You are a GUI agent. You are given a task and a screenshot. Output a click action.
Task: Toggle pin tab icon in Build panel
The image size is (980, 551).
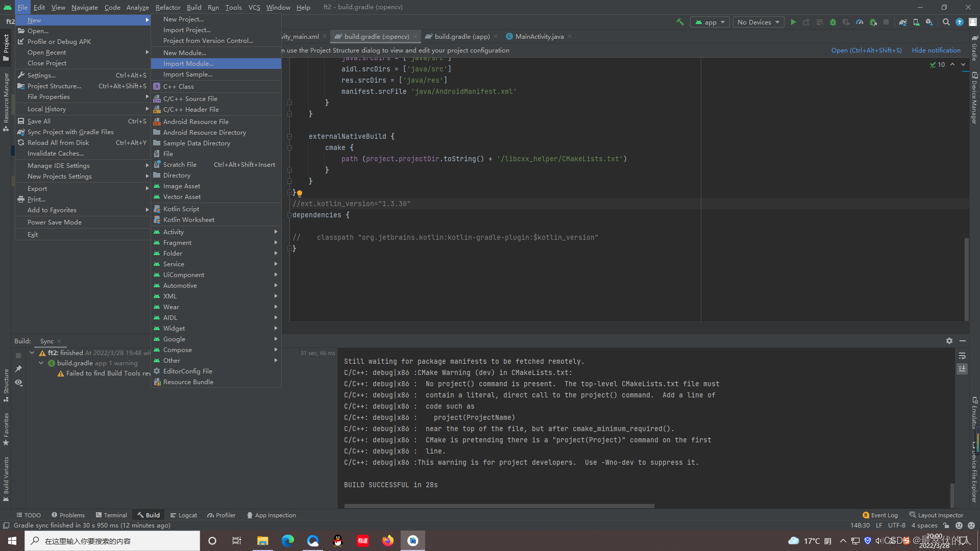click(19, 369)
